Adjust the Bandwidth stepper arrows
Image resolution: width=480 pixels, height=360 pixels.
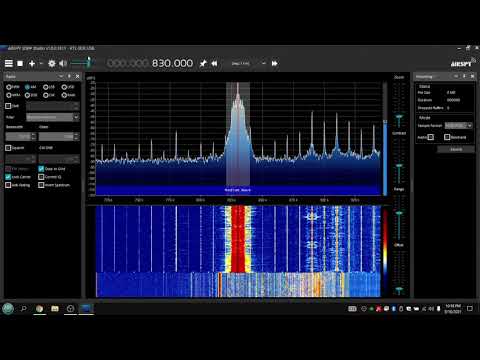pyautogui.click(x=33, y=136)
